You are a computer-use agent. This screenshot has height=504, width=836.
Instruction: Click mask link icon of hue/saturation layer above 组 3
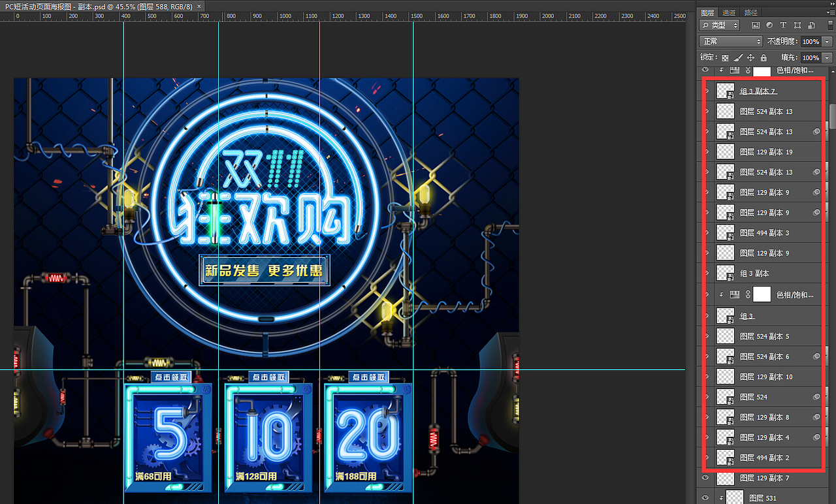[747, 294]
